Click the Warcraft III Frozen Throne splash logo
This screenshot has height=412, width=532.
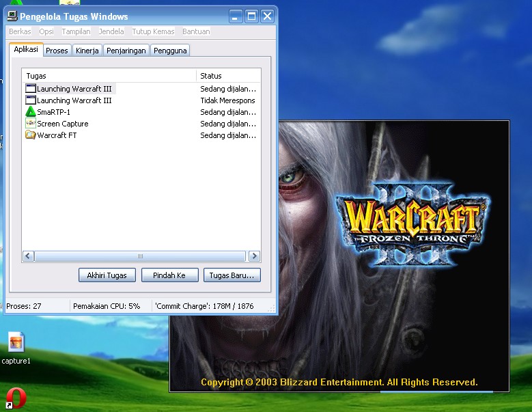(x=412, y=224)
